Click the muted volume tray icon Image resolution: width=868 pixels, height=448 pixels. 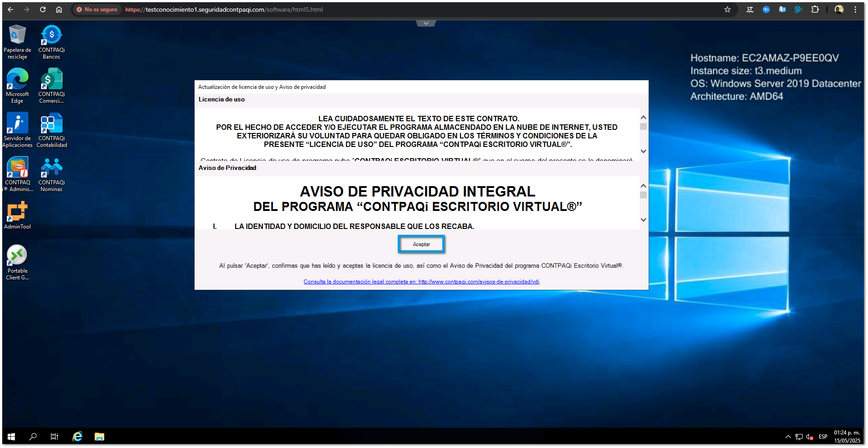click(809, 436)
